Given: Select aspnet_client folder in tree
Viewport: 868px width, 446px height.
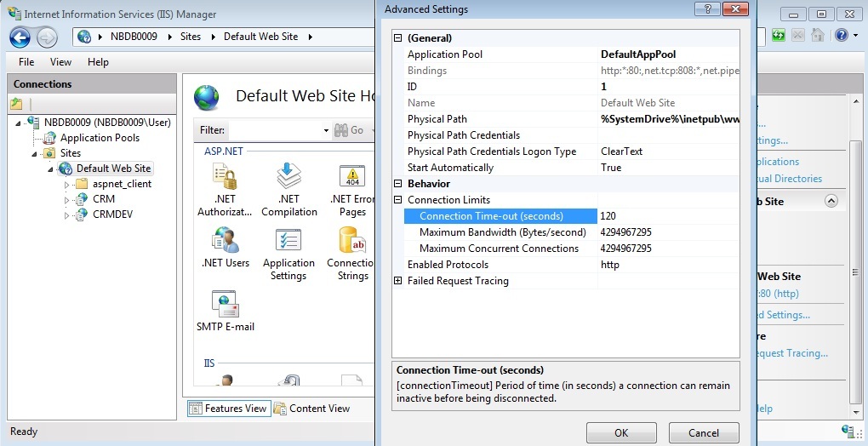Looking at the screenshot, I should pos(122,184).
